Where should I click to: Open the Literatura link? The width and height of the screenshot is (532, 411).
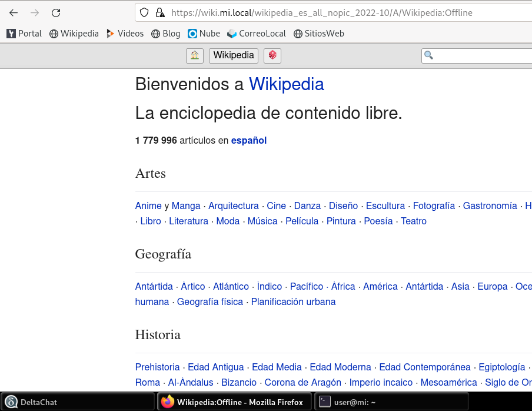[189, 221]
